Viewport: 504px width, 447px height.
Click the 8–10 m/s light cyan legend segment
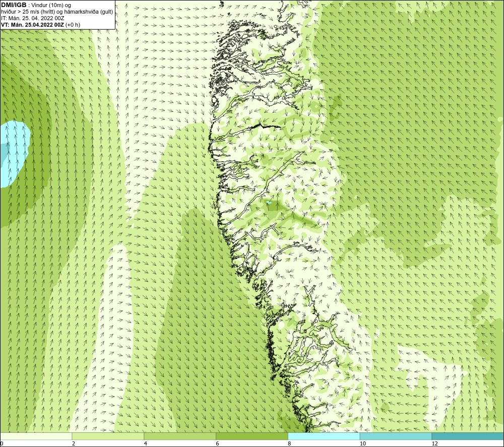(324, 436)
